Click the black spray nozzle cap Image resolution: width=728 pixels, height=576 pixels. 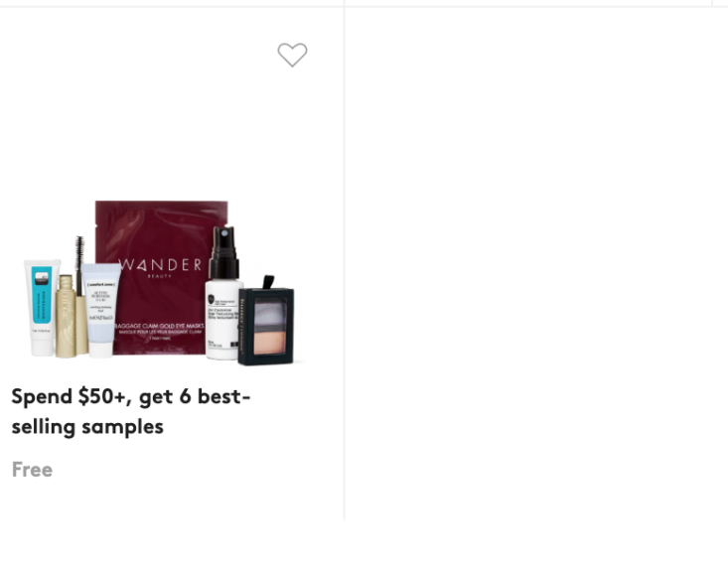pos(223,252)
